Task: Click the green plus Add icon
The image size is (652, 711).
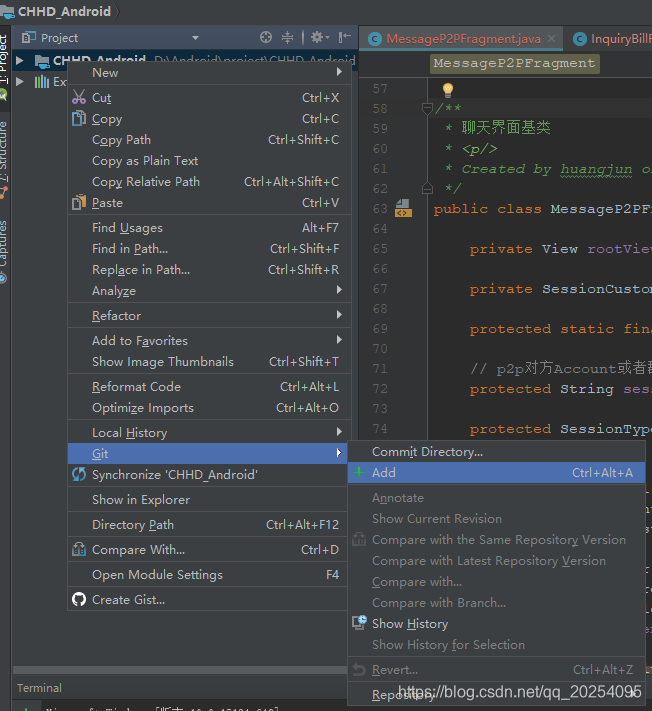Action: [359, 472]
